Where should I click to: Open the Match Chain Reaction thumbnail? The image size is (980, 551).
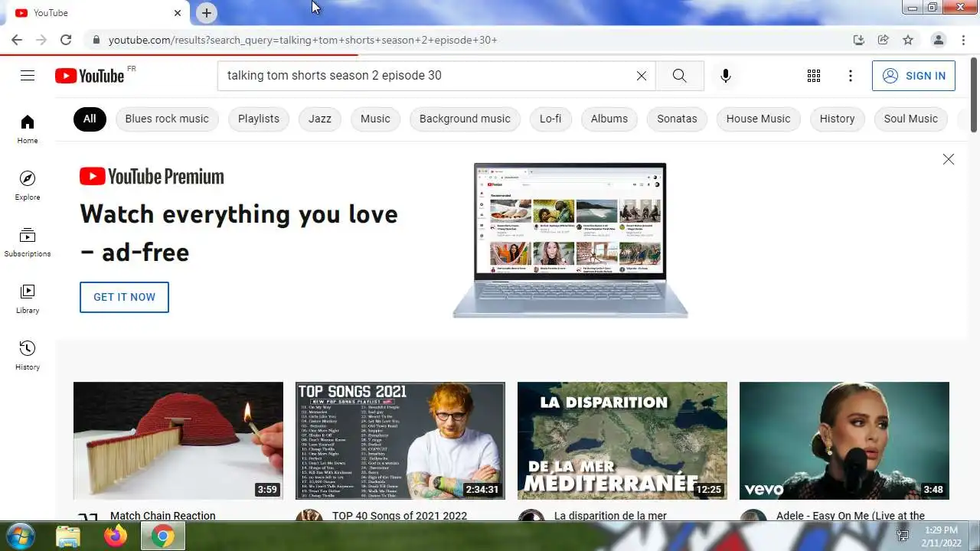tap(178, 441)
